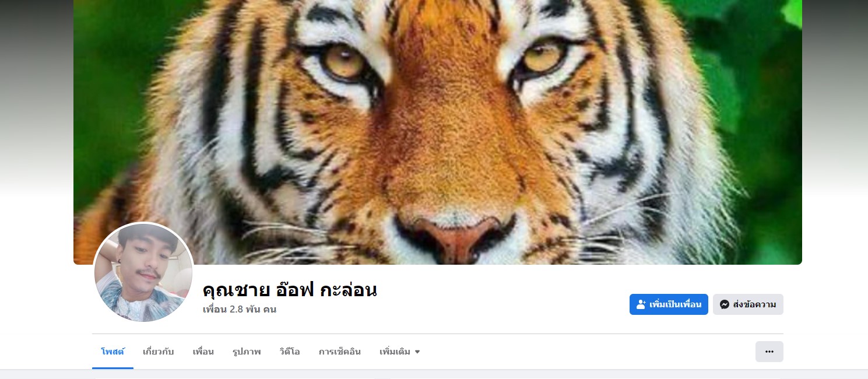Viewport: 868px width, 379px height.
Task: Click the add-friend person icon
Action: pos(641,304)
